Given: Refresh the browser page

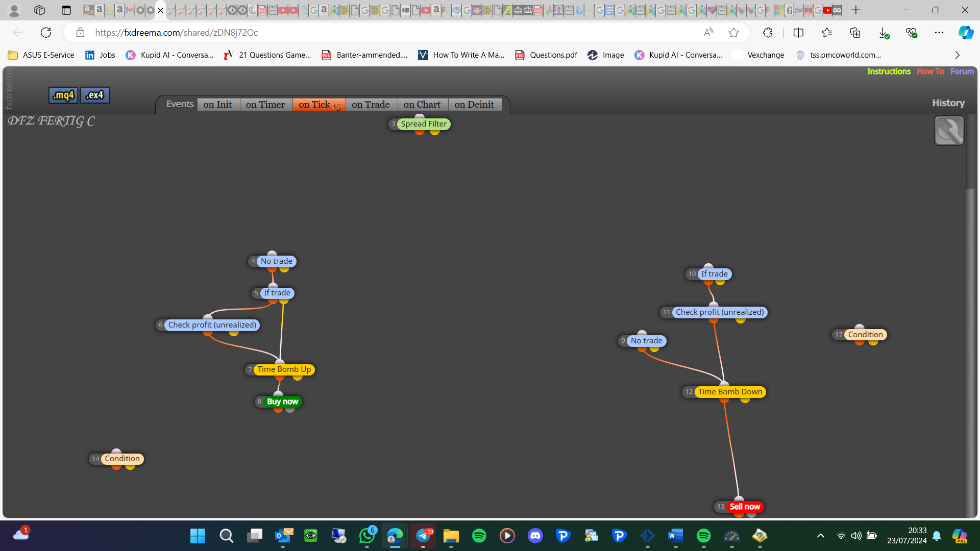Looking at the screenshot, I should point(46,33).
